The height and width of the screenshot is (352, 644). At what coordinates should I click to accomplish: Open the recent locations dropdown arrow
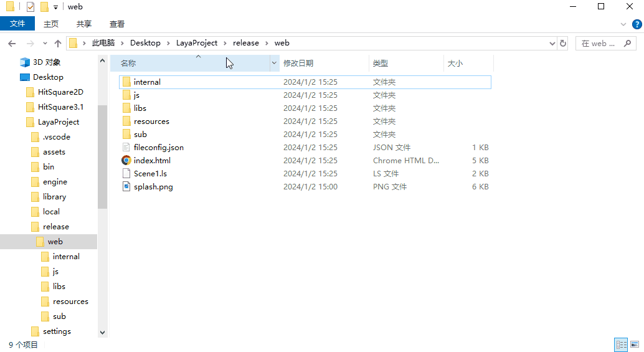tap(44, 44)
